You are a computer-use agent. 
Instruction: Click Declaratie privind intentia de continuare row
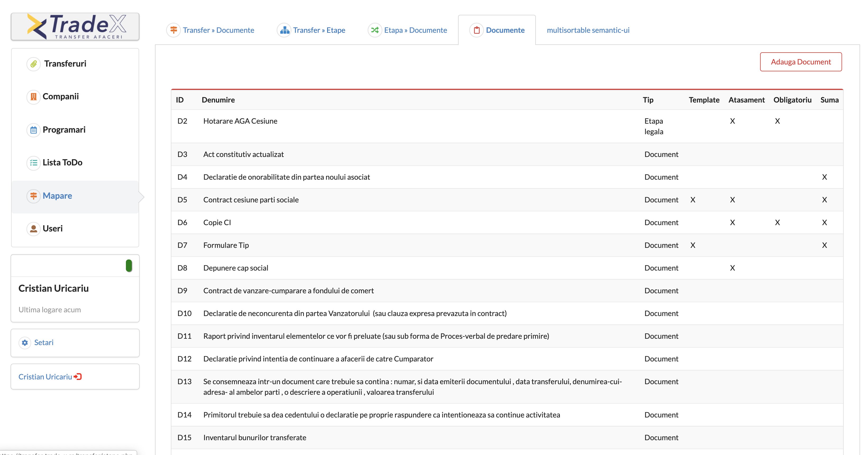coord(507,359)
